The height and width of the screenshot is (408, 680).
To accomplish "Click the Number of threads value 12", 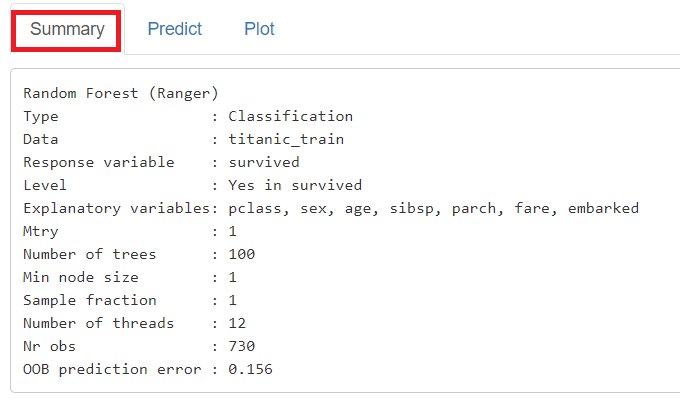I will tap(237, 323).
